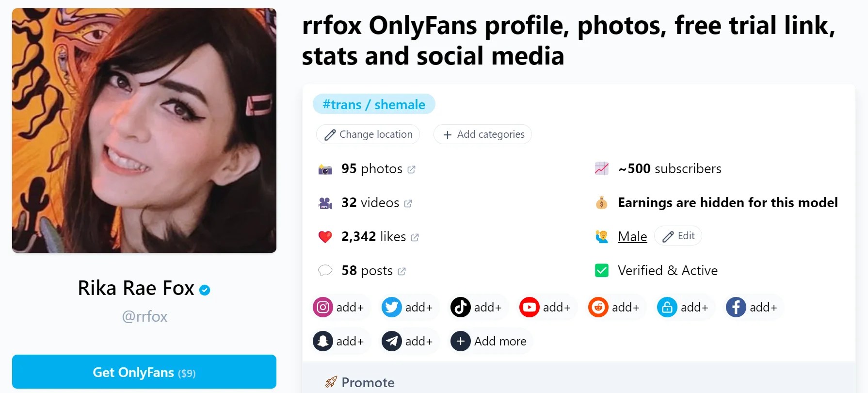Open the photos external link icon
Screen dimensions: 868x393
pyautogui.click(x=412, y=169)
